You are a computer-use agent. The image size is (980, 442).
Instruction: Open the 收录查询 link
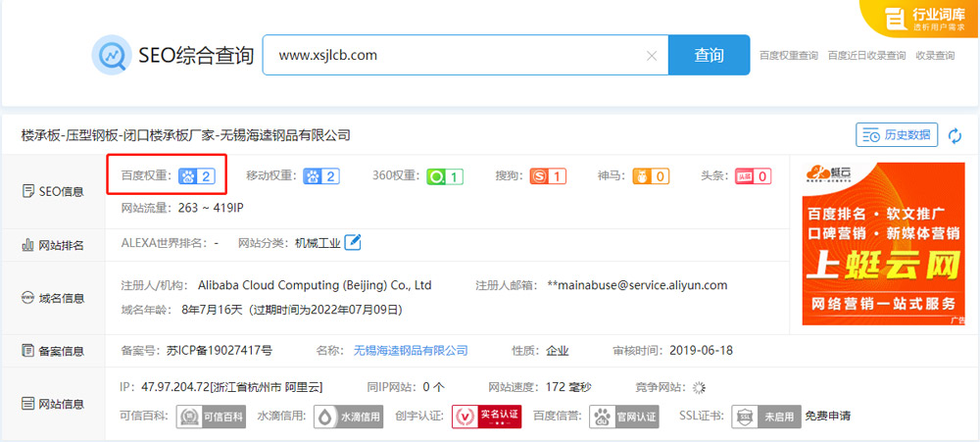(934, 56)
